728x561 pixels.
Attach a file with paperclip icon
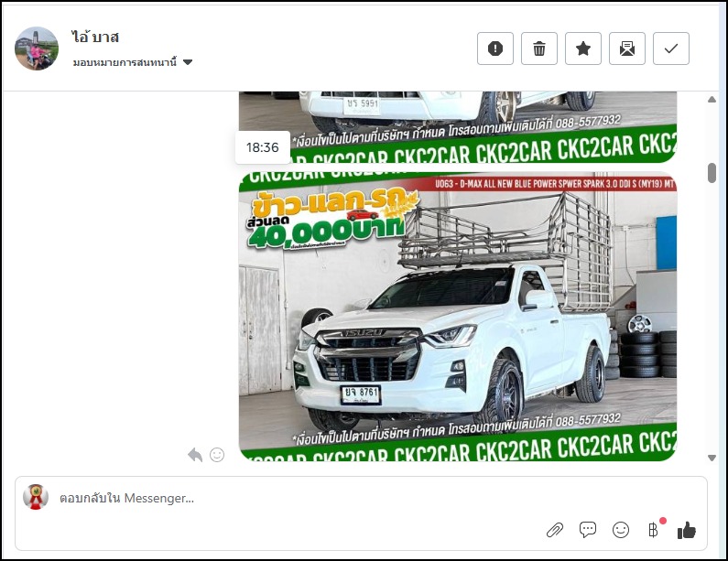(x=555, y=530)
